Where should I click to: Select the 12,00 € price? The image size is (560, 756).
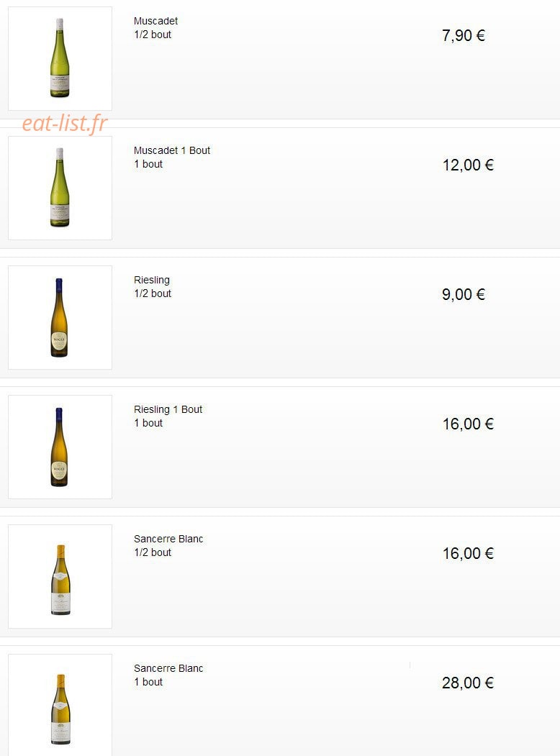(x=468, y=165)
